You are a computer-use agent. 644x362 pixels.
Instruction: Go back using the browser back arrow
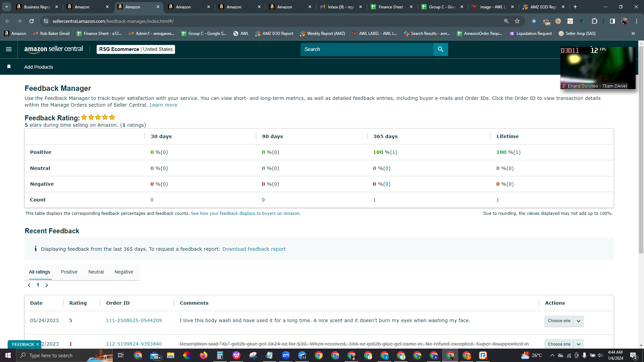pos(7,21)
